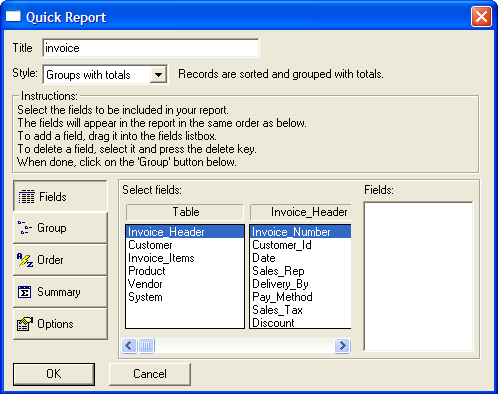Select the Sales_Rep field
498x394 pixels.
[x=301, y=271]
